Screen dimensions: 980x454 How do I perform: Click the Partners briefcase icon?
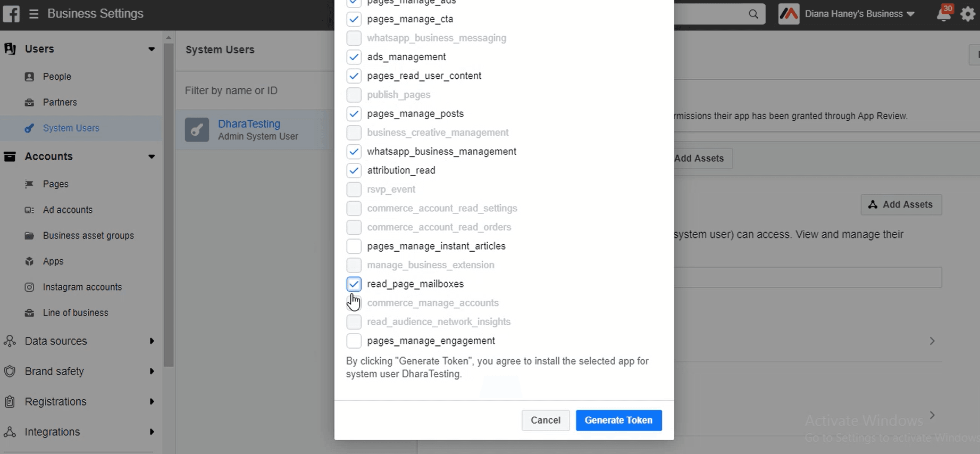pyautogui.click(x=30, y=102)
